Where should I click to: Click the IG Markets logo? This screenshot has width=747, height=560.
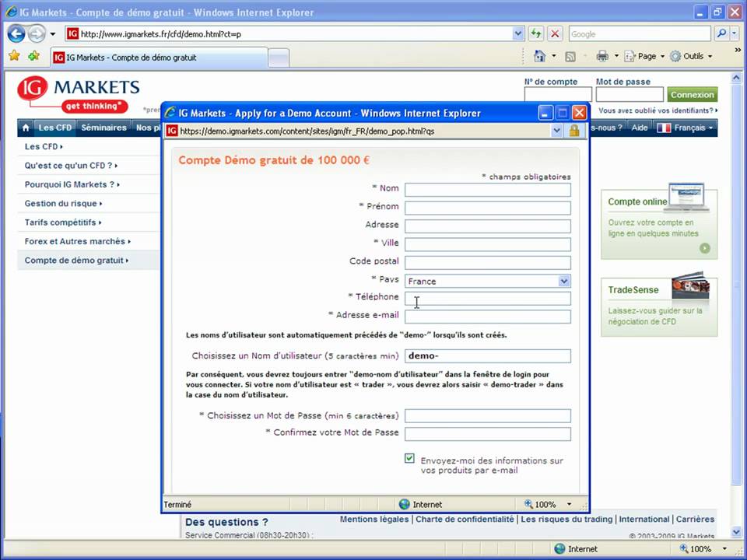tap(79, 94)
